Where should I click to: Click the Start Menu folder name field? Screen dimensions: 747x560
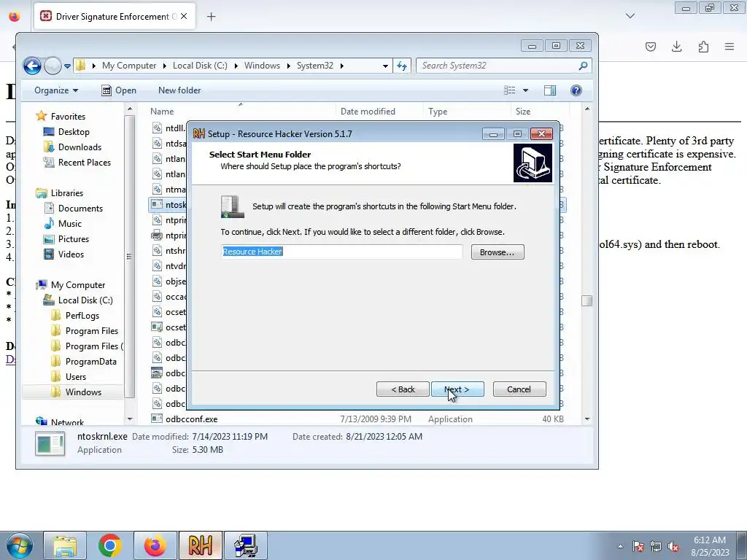341,252
